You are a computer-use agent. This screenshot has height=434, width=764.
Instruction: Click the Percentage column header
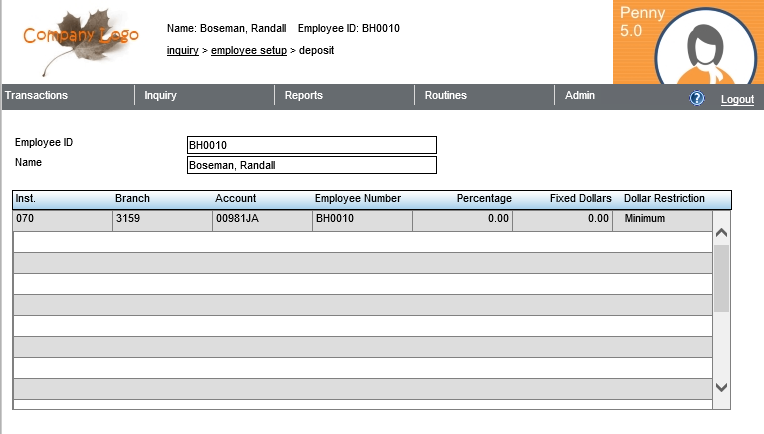[x=484, y=199]
